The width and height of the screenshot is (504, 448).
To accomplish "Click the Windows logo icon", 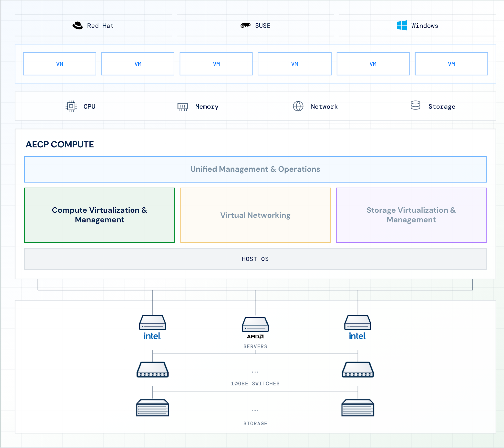I will pos(402,25).
